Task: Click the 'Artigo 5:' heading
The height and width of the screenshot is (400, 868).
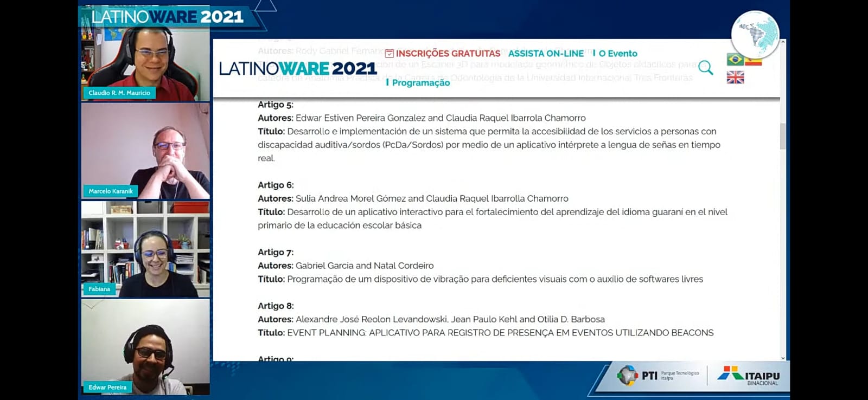Action: coord(276,105)
